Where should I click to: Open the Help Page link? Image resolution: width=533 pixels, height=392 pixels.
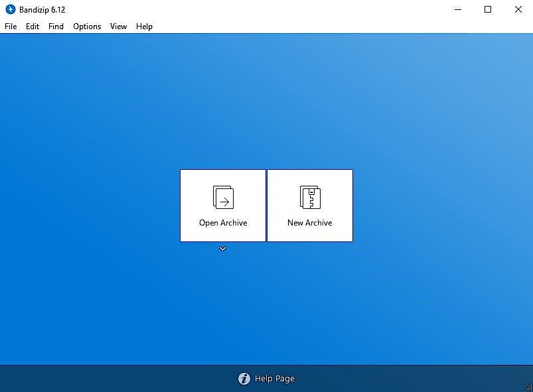pyautogui.click(x=275, y=378)
